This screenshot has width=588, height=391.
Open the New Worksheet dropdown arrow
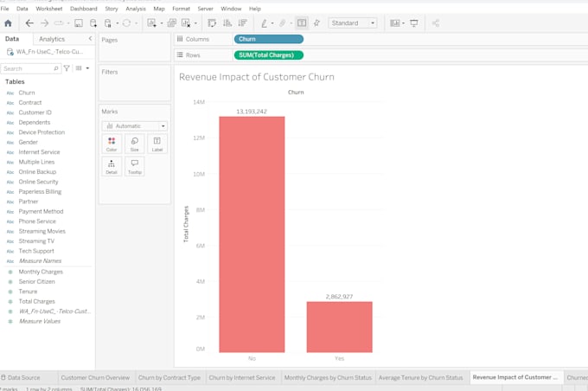tap(162, 23)
